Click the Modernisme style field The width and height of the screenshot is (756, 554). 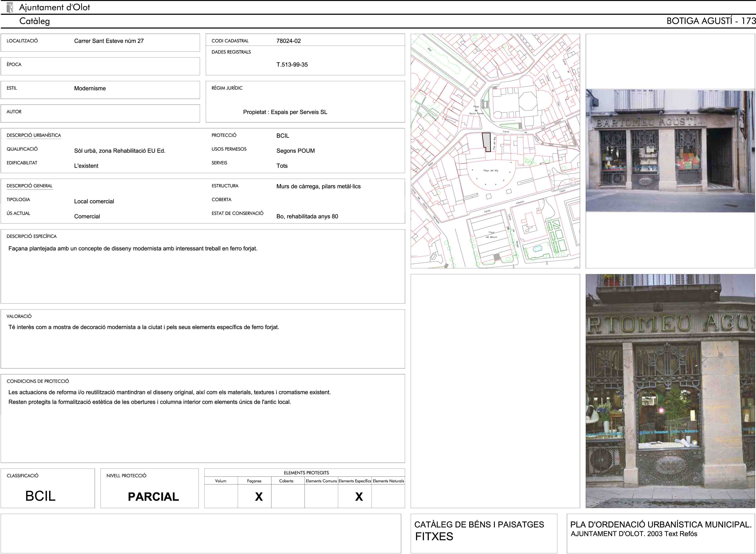pyautogui.click(x=90, y=88)
